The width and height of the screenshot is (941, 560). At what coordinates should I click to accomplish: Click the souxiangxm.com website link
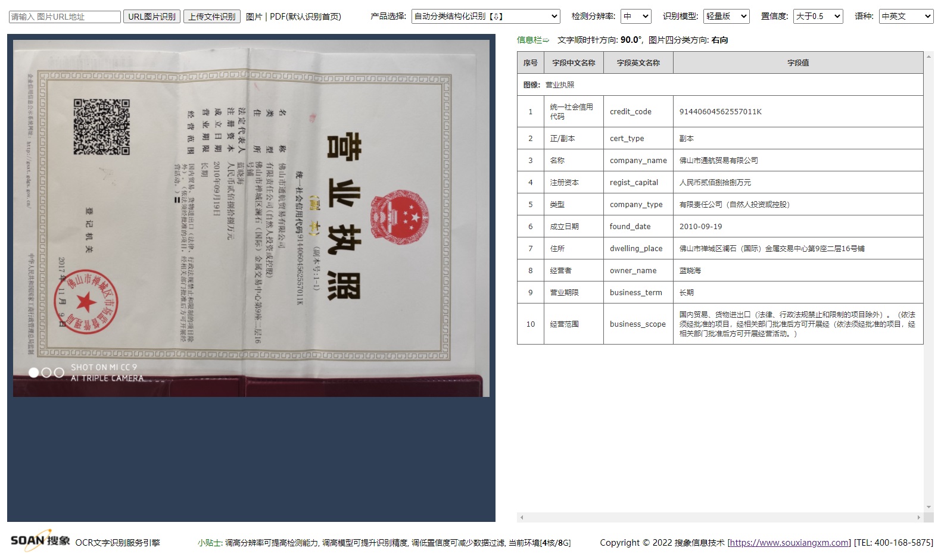coord(789,543)
